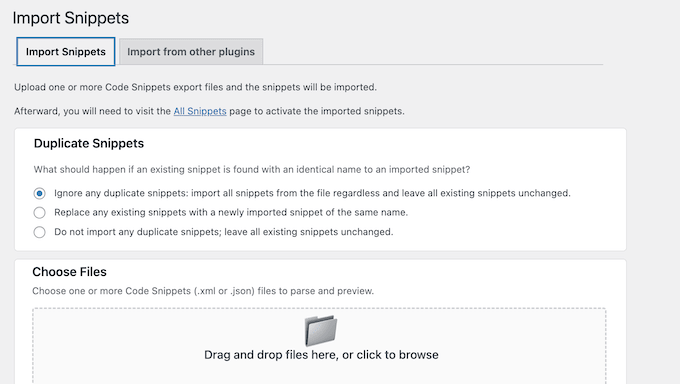Click the Choose Files section heading
The height and width of the screenshot is (384, 680).
click(69, 272)
